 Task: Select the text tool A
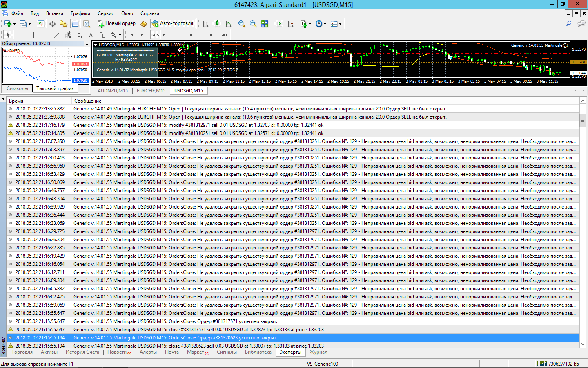tap(91, 35)
